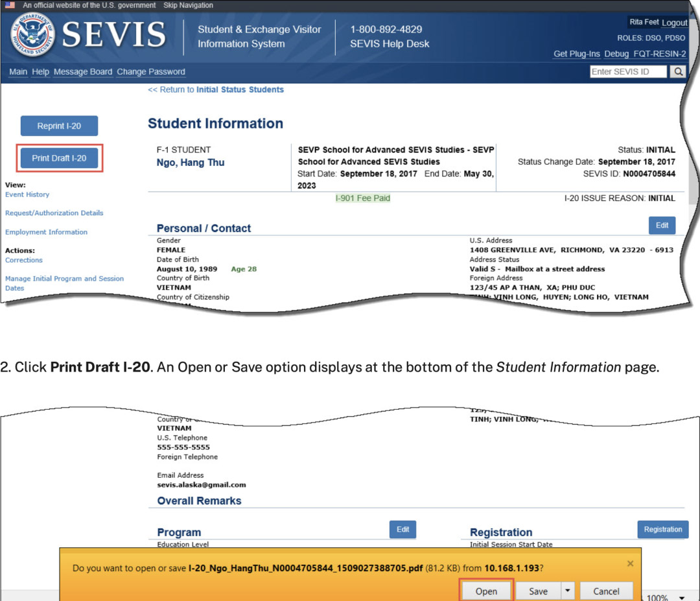The image size is (700, 601).
Task: Click the Logout link
Action: [674, 23]
